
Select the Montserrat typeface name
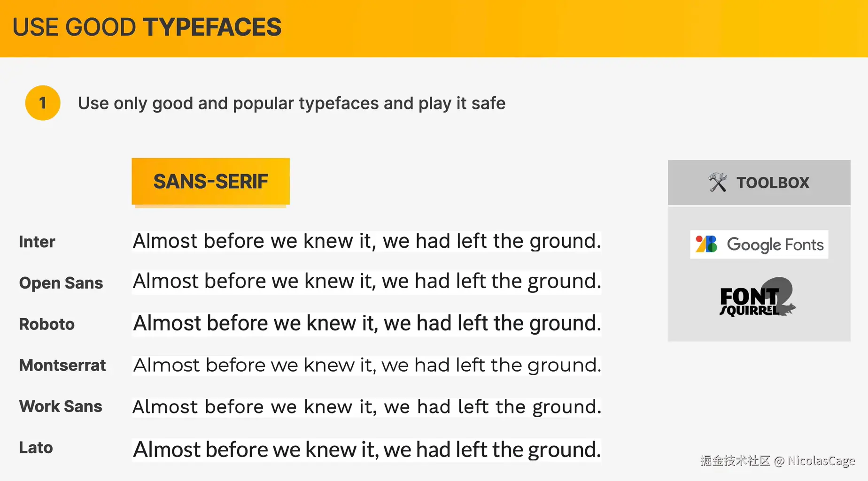[x=62, y=365]
